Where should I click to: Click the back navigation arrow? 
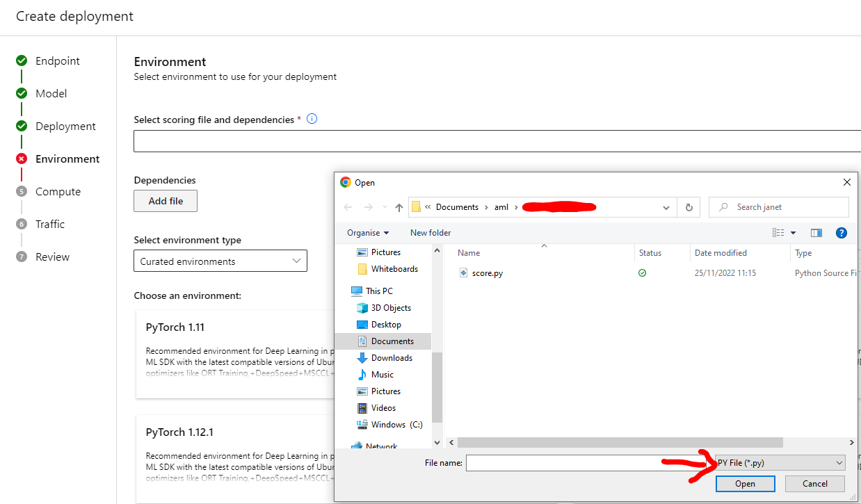[x=348, y=206]
